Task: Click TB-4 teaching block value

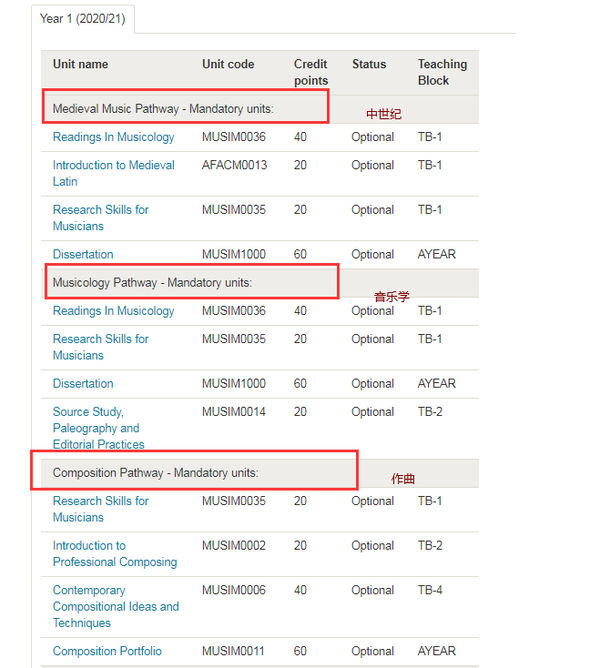Action: pos(430,590)
